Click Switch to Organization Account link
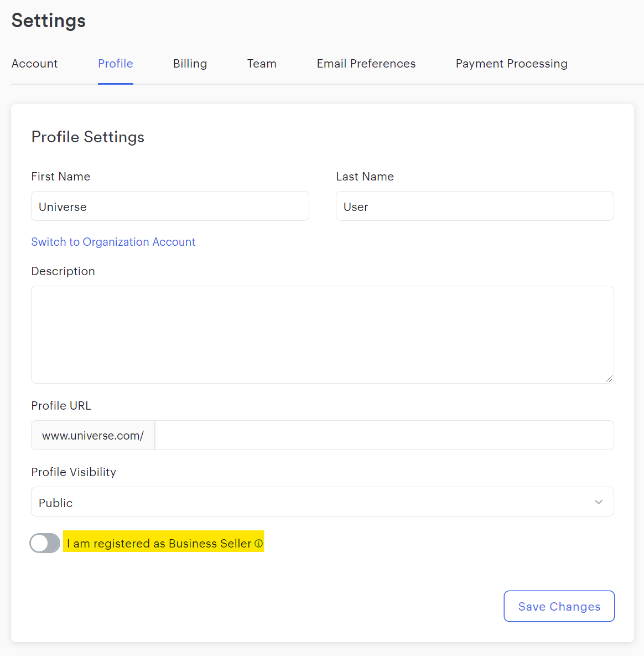 (113, 242)
